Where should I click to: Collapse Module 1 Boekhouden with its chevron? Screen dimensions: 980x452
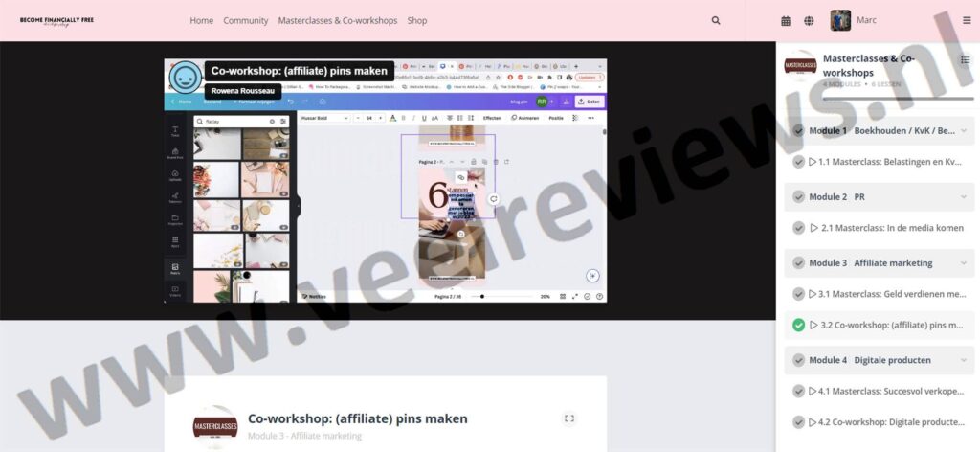[964, 130]
